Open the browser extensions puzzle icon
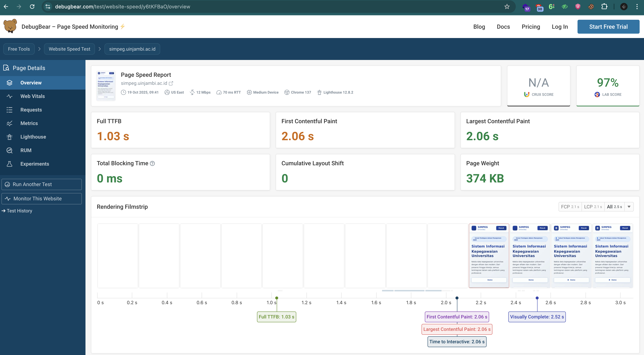This screenshot has height=355, width=644. point(604,7)
